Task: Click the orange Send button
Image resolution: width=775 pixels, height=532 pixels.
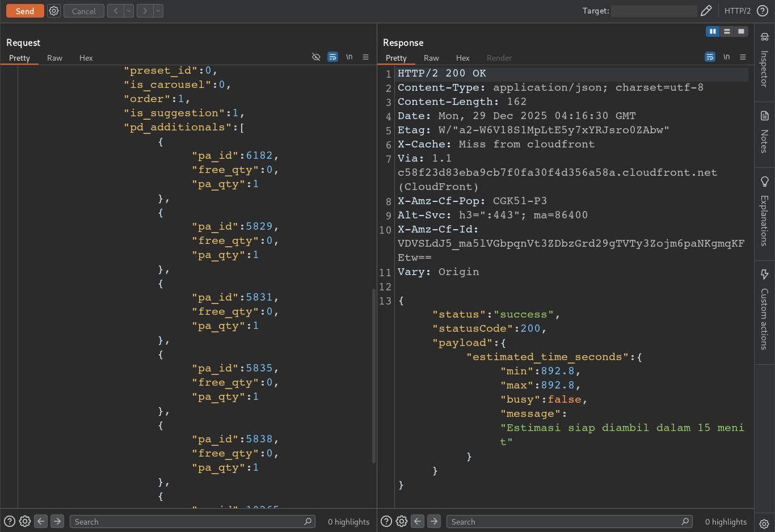Action: (x=25, y=11)
